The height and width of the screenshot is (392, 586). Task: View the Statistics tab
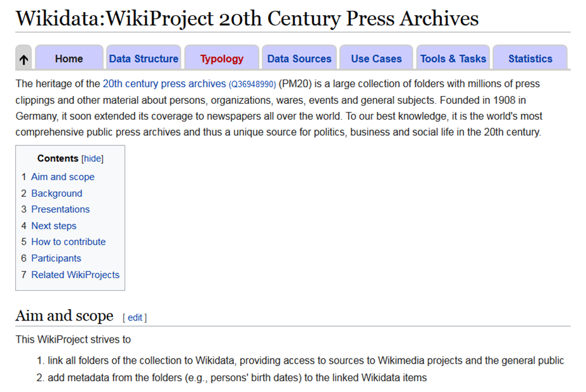click(x=530, y=59)
